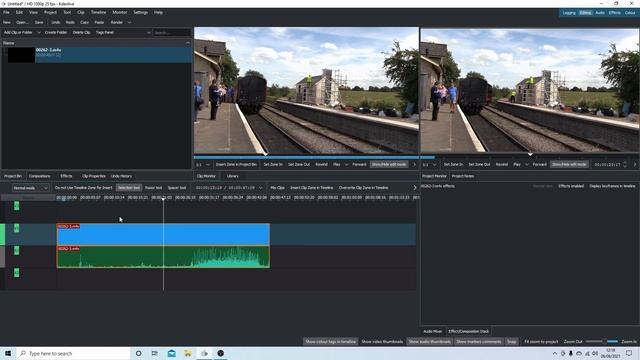Toggle Show/Hide edit mode on clip monitor
Viewport: 640px width, 360px height.
click(389, 164)
